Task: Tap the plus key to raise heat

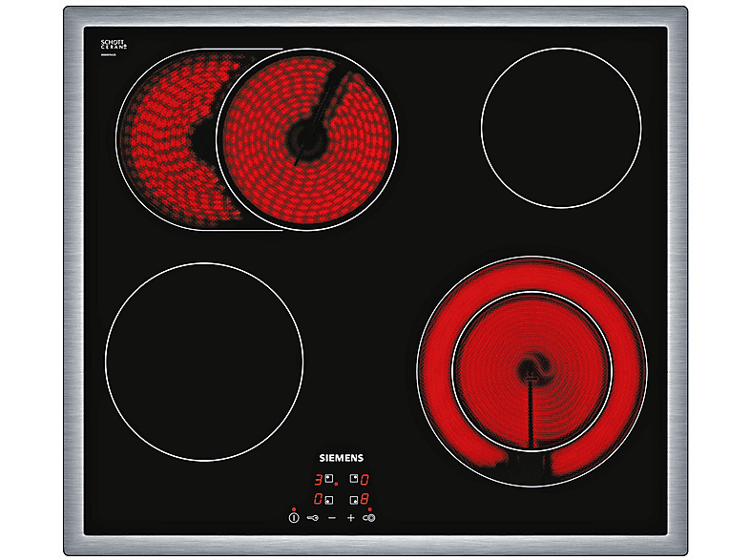Action: (350, 517)
